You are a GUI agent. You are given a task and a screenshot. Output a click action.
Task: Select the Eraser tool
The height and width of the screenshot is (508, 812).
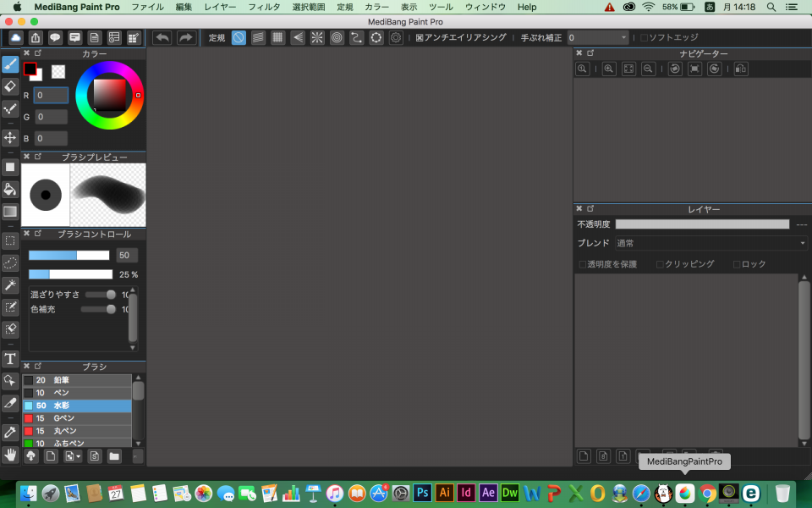10,86
